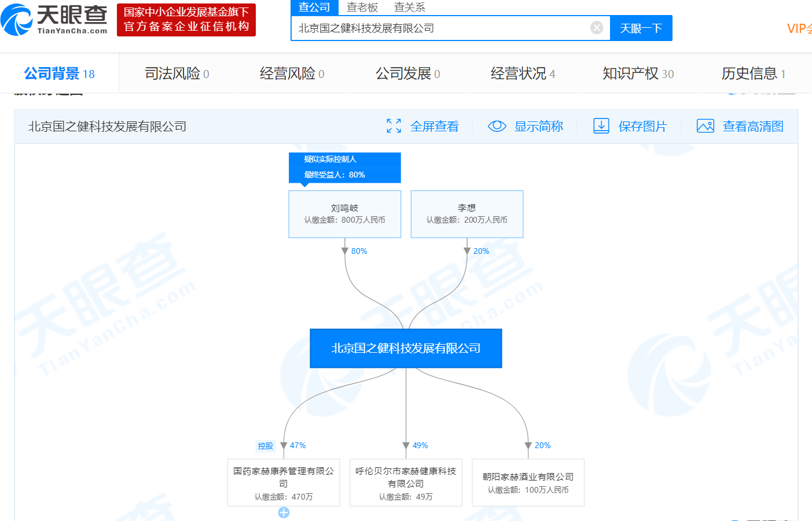Open the 公司背景 tab
The width and height of the screenshot is (812, 521).
pos(59,73)
